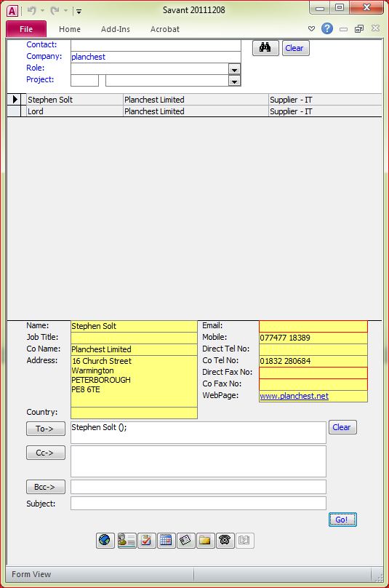Click the telephone icon
Viewport: 389px width, 588px height.
225,541
